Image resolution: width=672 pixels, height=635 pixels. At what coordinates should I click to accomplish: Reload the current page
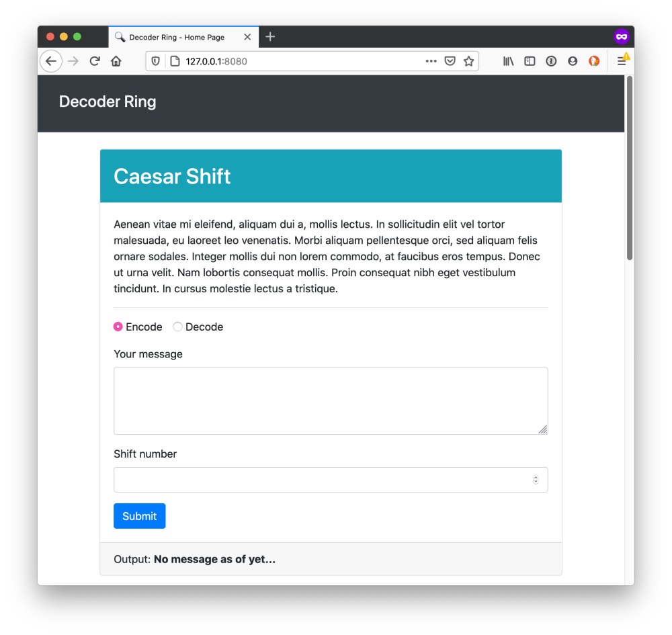[95, 61]
